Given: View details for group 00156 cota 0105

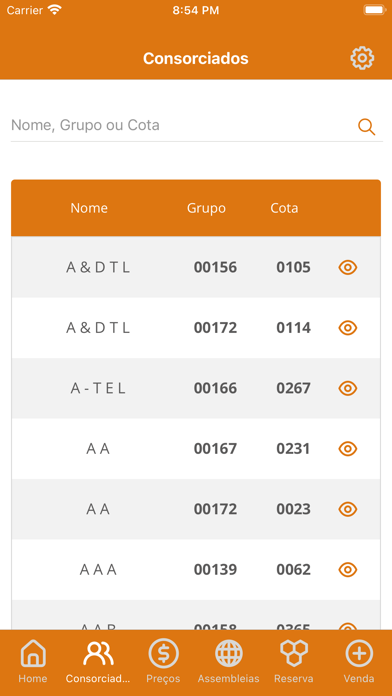Looking at the screenshot, I should coord(348,268).
